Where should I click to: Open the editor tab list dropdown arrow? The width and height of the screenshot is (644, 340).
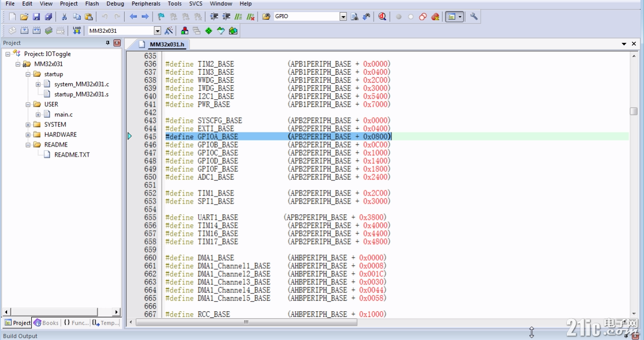point(624,44)
